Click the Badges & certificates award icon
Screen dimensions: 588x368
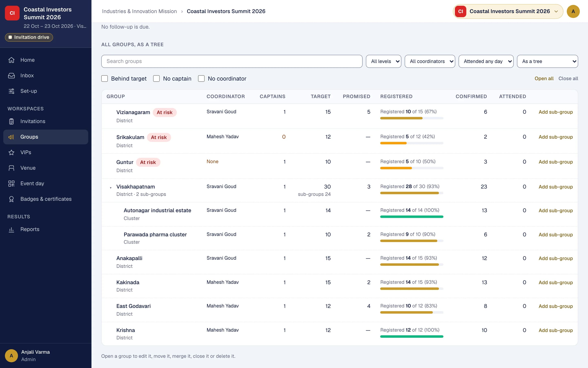[11, 199]
